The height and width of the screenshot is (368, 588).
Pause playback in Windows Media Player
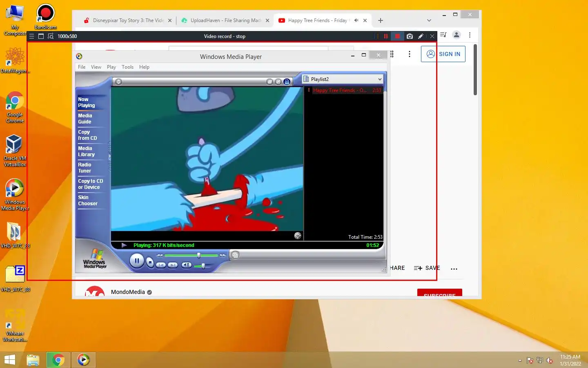[x=137, y=261]
